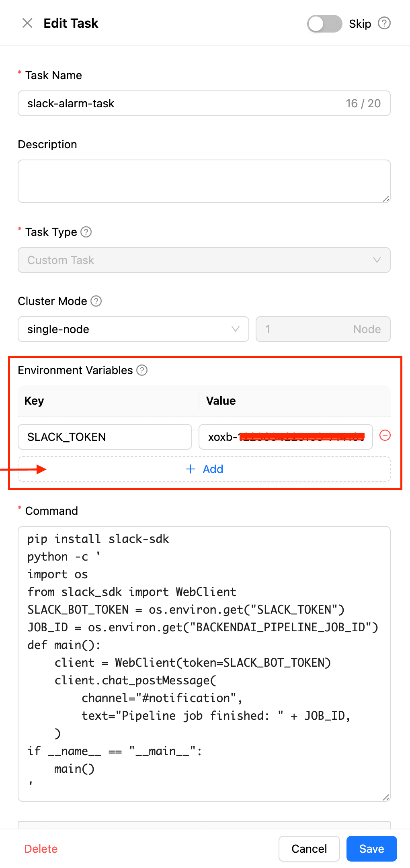Toggle the Skip switch
This screenshot has height=868, width=410.
[324, 24]
